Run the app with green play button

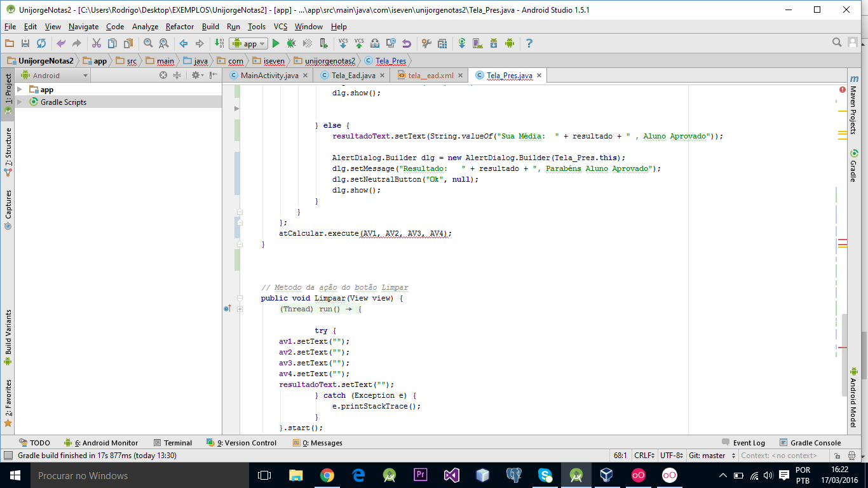[276, 43]
